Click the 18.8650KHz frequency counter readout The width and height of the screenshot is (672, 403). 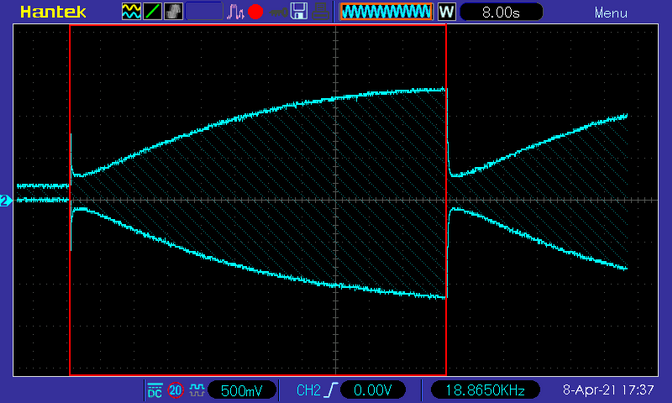pos(485,390)
